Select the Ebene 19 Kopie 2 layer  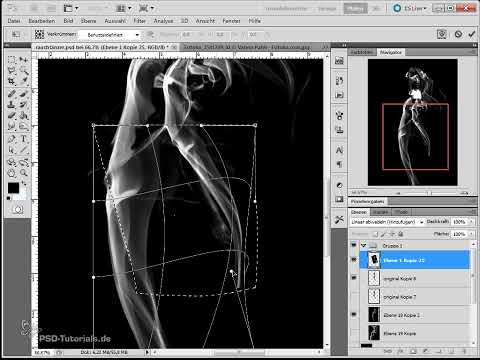pyautogui.click(x=415, y=315)
